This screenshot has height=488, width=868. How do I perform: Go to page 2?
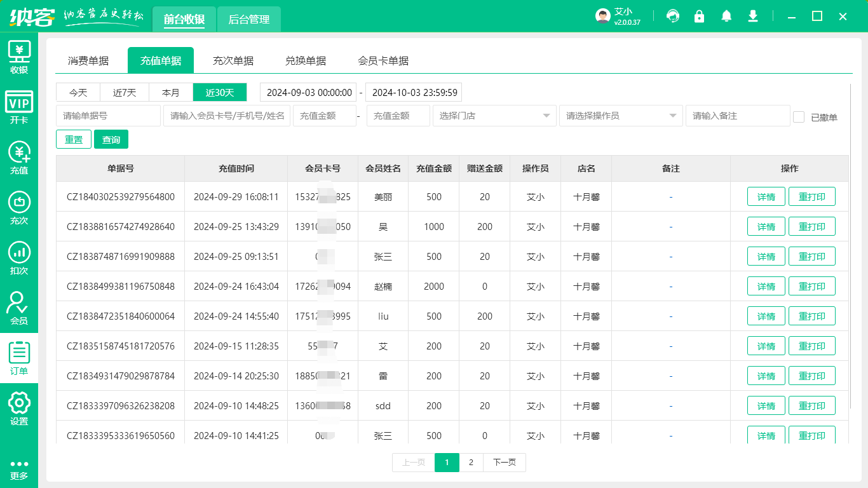tap(471, 463)
